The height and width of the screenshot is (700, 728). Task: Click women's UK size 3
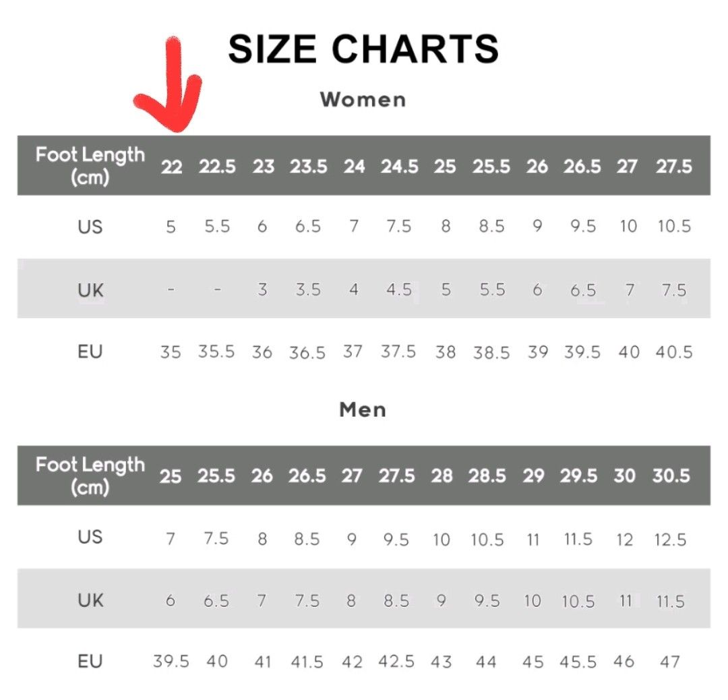click(262, 290)
